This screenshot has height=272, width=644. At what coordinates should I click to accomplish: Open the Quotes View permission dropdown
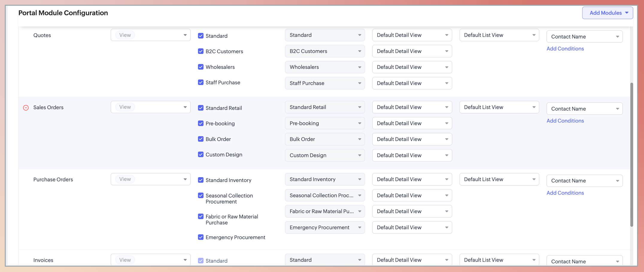tap(151, 35)
